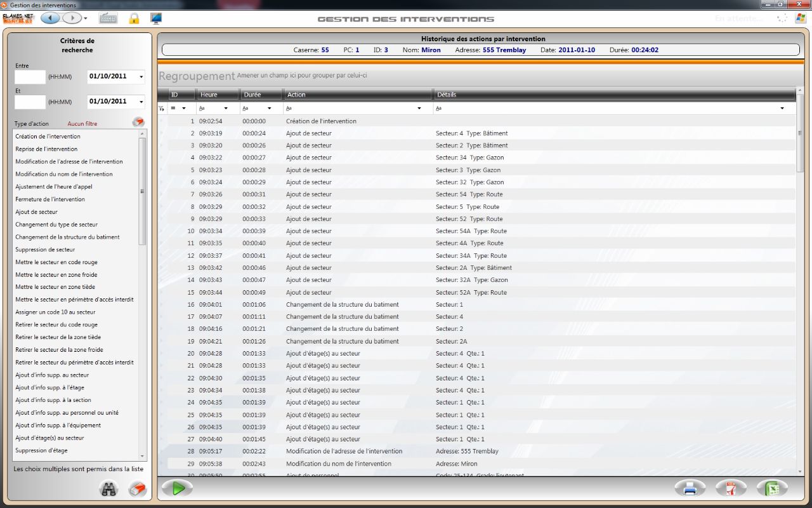Click the 'Entre' time input field
This screenshot has width=812, height=508.
(30, 77)
